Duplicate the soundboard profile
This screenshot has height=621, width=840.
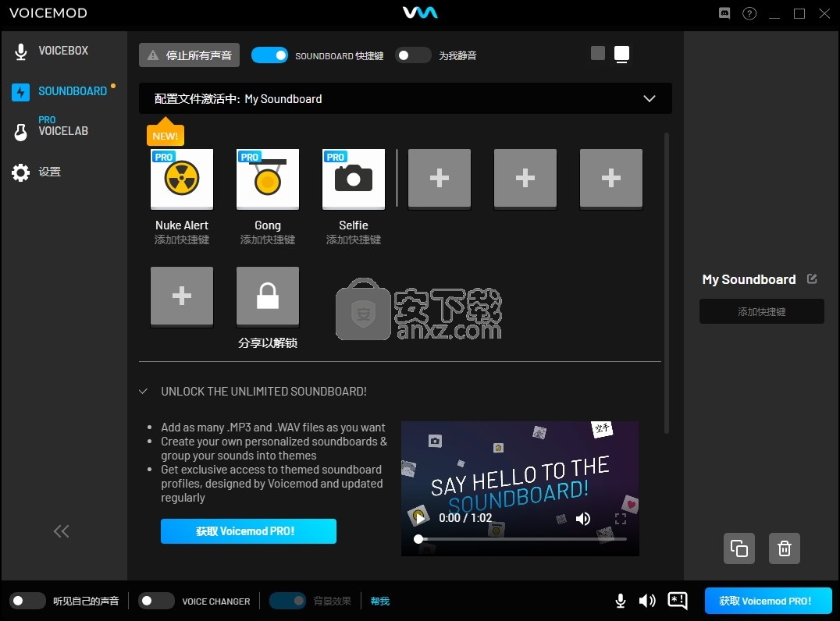[x=739, y=548]
